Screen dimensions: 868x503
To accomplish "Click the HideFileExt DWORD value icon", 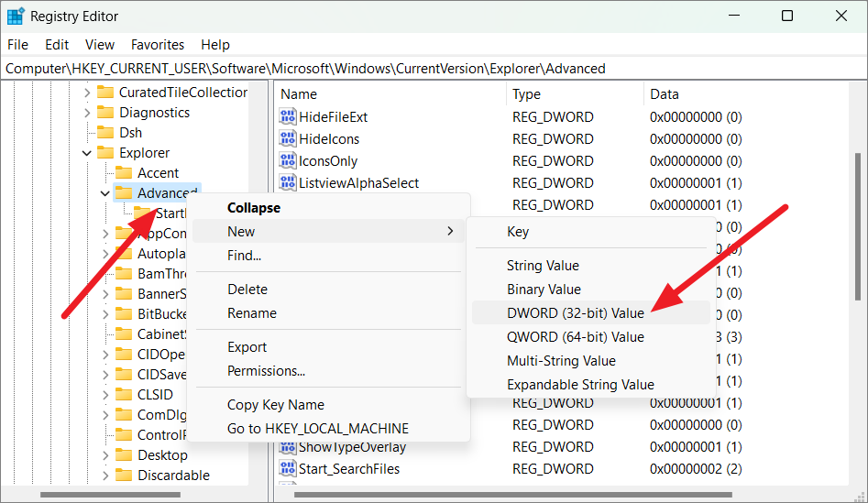I will coord(287,116).
